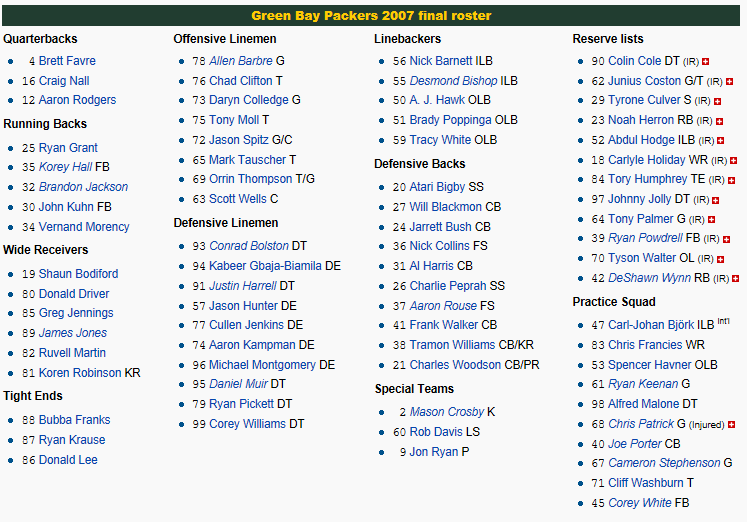Open Vernand Morency player page
The width and height of the screenshot is (747, 522).
(x=84, y=227)
